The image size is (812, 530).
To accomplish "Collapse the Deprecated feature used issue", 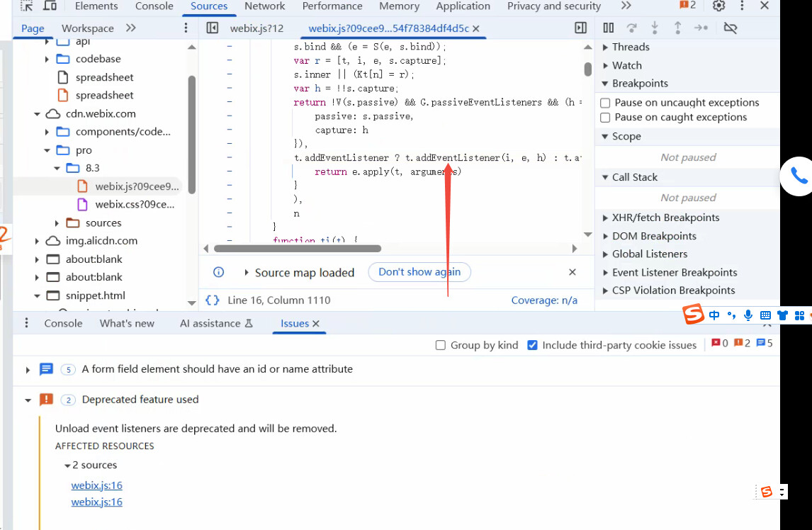I will pos(28,400).
